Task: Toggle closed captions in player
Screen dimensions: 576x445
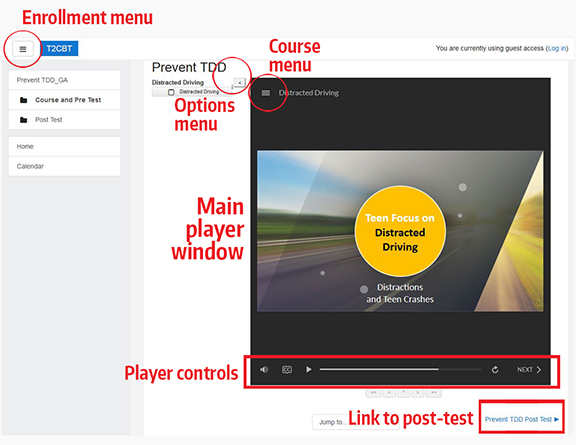Action: click(287, 369)
